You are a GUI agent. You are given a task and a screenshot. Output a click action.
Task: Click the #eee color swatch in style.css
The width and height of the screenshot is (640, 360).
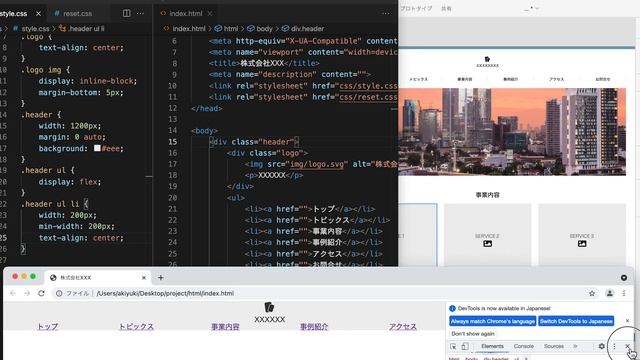pos(97,148)
